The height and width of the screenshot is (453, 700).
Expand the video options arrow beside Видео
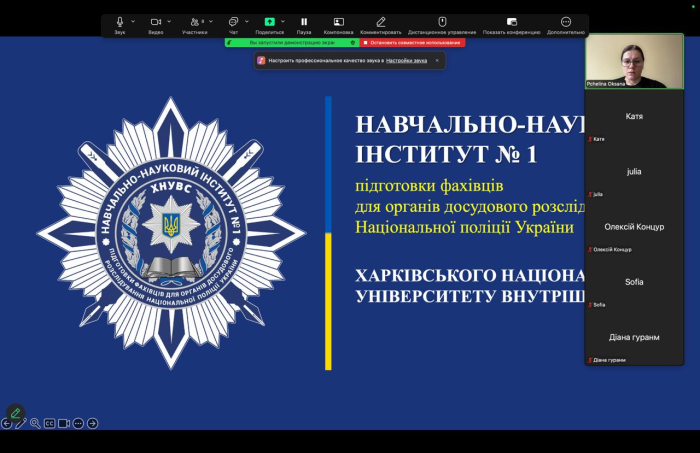click(x=168, y=21)
